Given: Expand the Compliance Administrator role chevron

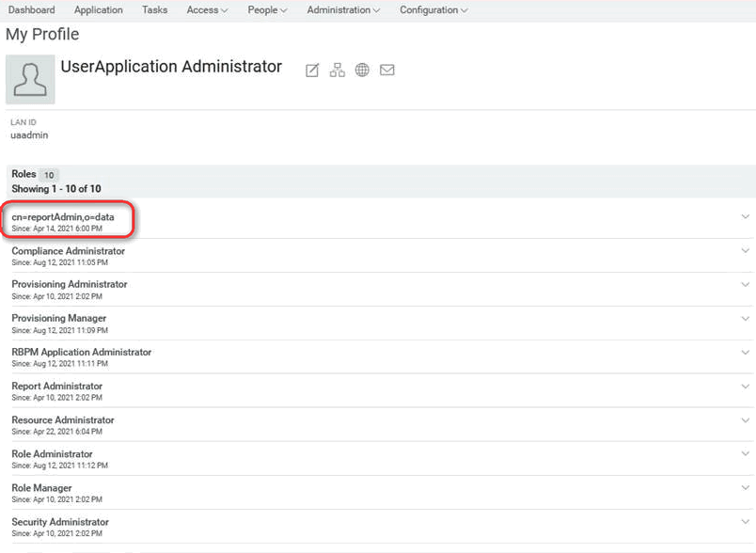Looking at the screenshot, I should click(746, 251).
